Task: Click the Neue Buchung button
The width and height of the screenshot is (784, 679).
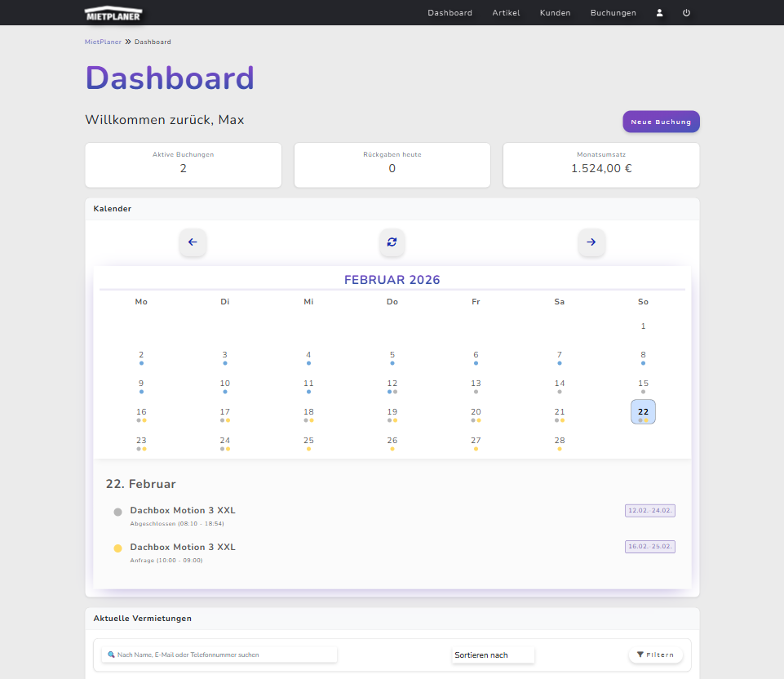Action: click(x=661, y=121)
